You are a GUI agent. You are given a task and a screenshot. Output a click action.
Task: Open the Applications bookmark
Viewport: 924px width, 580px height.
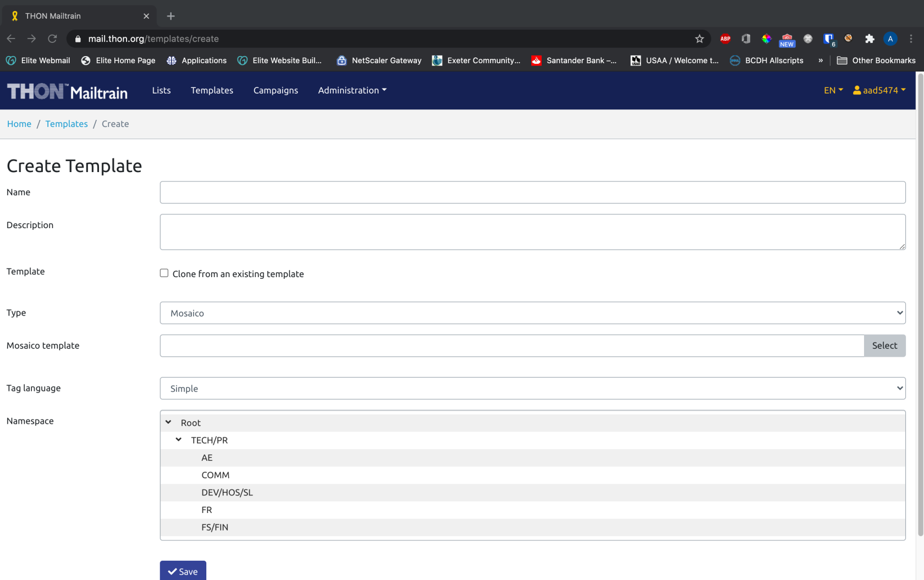click(196, 60)
